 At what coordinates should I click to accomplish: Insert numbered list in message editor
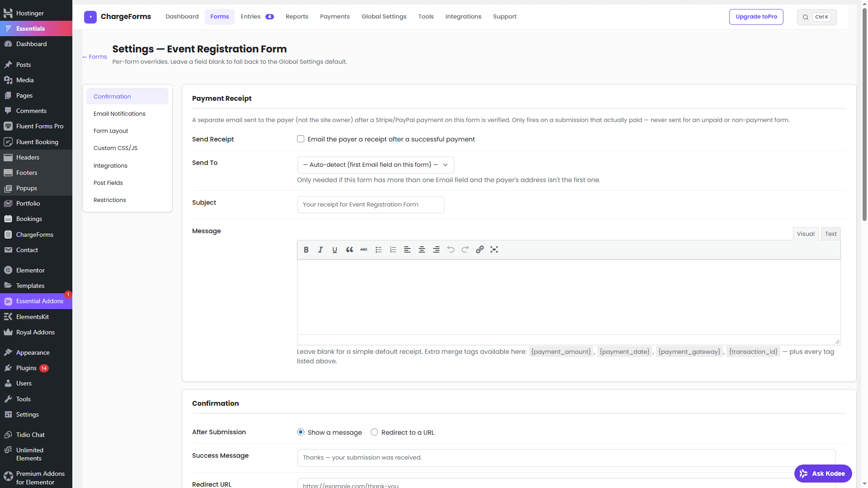[x=393, y=249]
